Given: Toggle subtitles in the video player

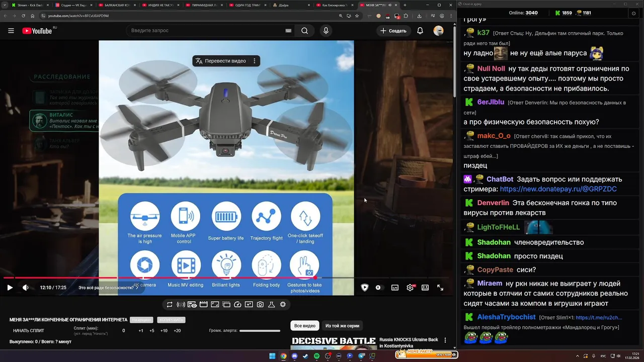Looking at the screenshot, I should [x=395, y=288].
